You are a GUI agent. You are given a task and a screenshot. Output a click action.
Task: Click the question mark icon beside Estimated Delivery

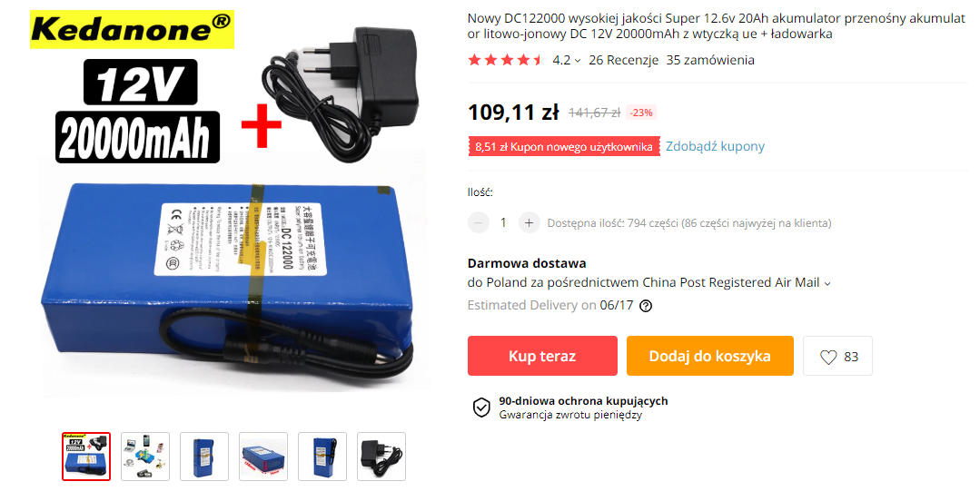click(x=647, y=306)
